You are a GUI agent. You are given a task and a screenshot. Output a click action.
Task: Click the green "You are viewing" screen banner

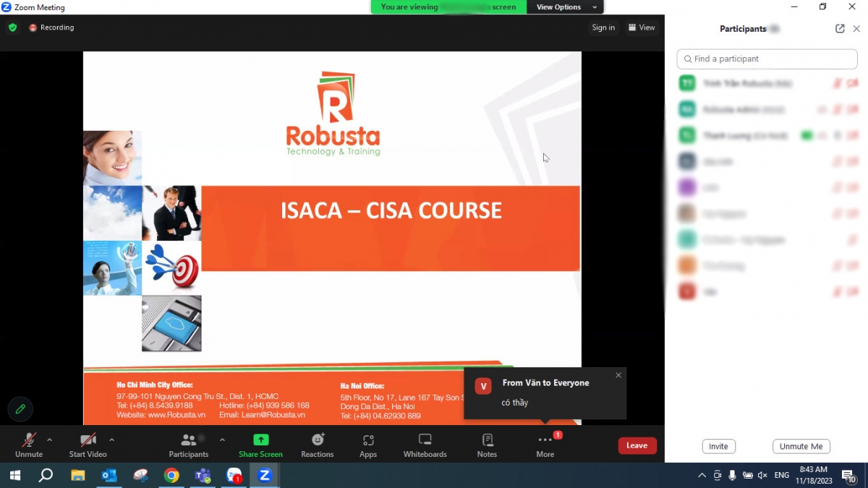click(x=449, y=7)
